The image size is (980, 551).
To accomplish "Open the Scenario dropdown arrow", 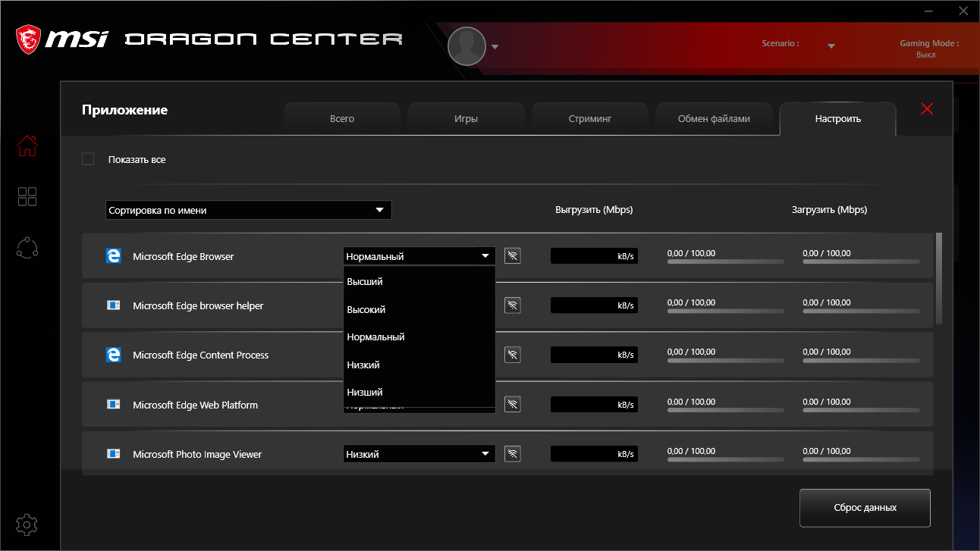I will tap(831, 46).
